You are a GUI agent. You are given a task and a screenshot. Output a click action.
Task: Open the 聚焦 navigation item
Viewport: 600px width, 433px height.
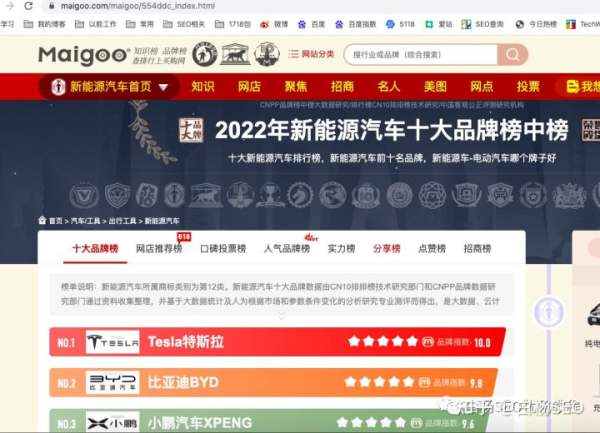click(295, 87)
